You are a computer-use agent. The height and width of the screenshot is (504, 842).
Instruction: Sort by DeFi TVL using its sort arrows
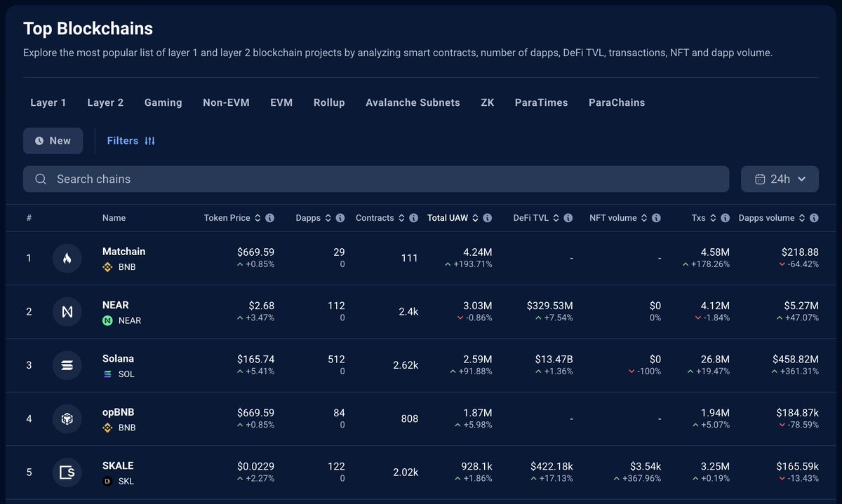(x=556, y=218)
